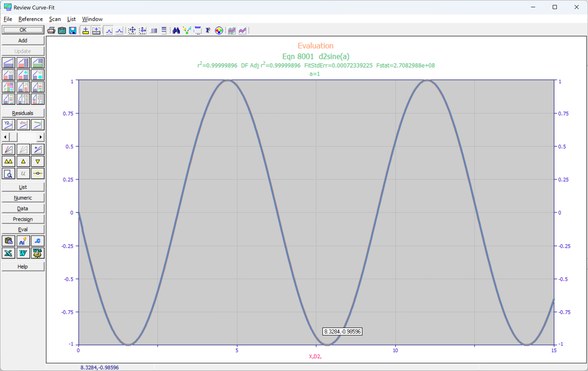Click the bold T text icon beside the color wheel

(208, 30)
